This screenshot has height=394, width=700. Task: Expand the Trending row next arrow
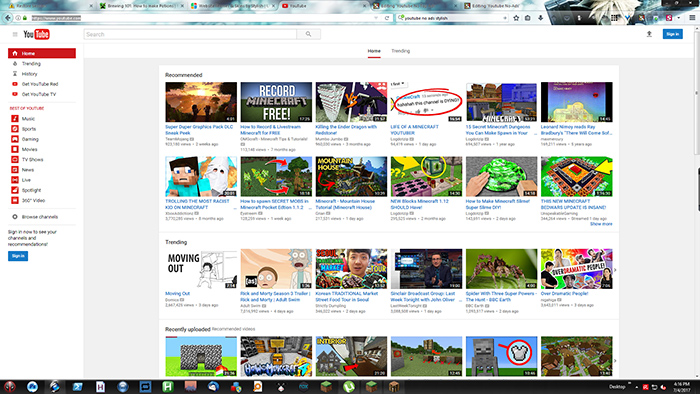(x=615, y=270)
